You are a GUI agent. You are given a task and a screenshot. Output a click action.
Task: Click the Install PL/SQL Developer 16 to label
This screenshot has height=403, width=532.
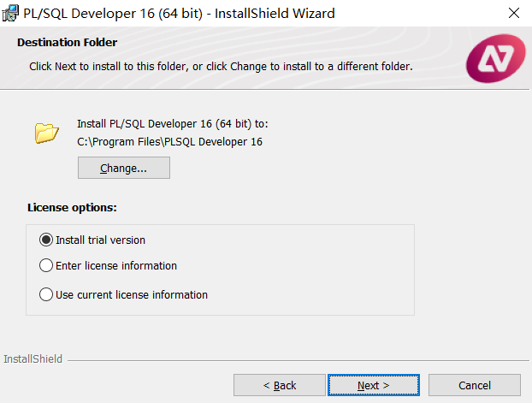pyautogui.click(x=173, y=124)
